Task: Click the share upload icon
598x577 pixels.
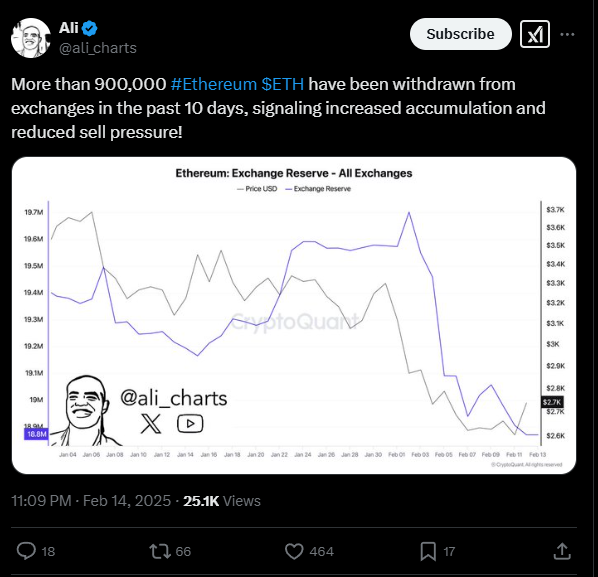Action: click(x=562, y=551)
